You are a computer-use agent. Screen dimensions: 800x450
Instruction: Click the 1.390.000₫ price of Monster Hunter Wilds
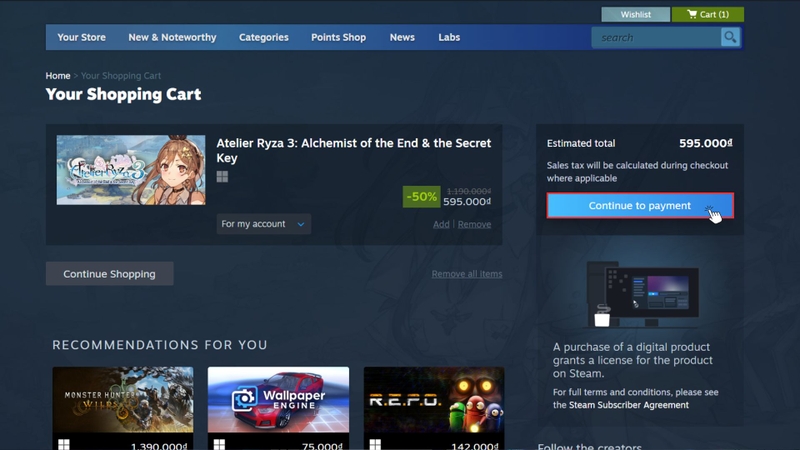point(159,446)
